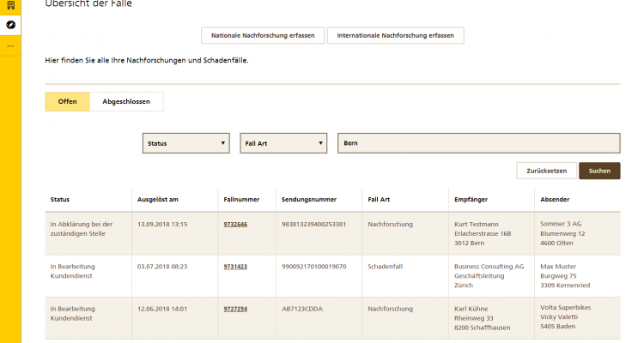Open case number 9731423

tap(235, 267)
